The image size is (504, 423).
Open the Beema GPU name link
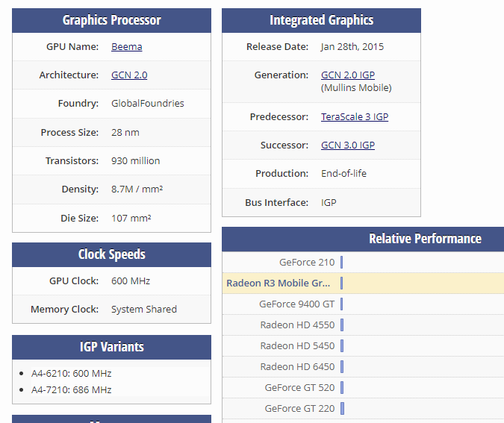[x=127, y=47]
